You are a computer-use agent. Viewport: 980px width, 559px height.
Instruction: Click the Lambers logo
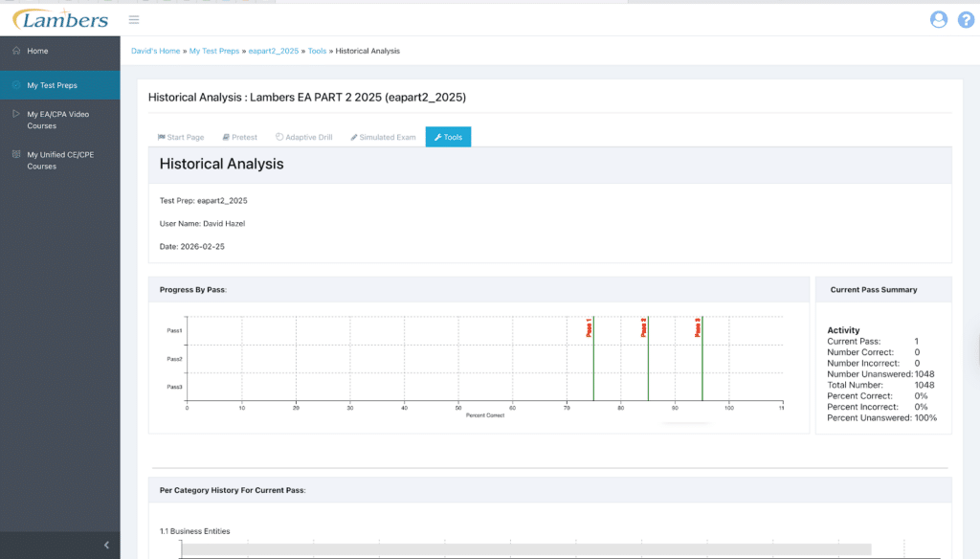pyautogui.click(x=59, y=19)
